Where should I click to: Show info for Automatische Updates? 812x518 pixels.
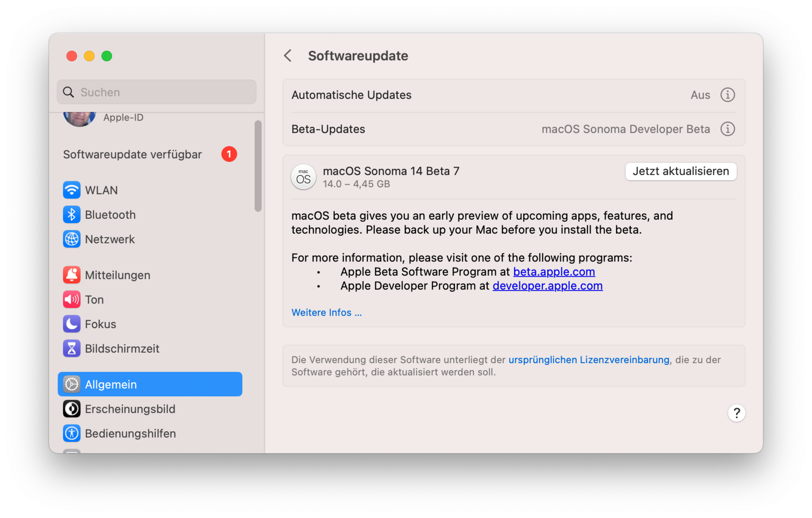tap(727, 95)
